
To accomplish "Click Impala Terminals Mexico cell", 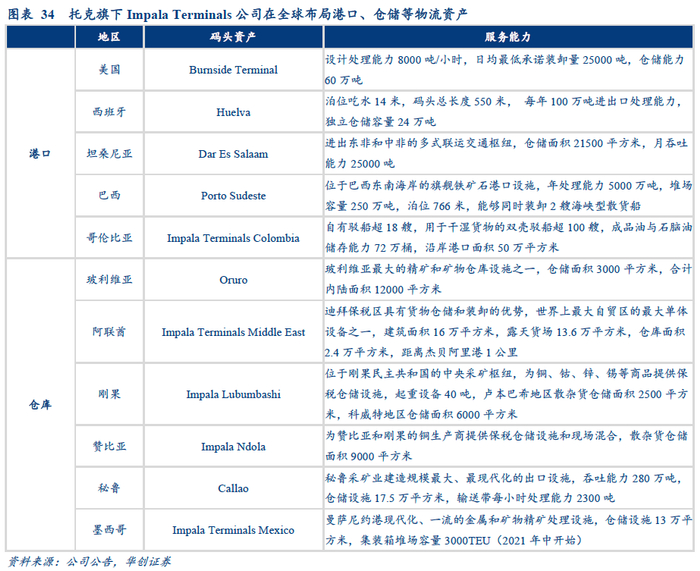I will [x=233, y=530].
